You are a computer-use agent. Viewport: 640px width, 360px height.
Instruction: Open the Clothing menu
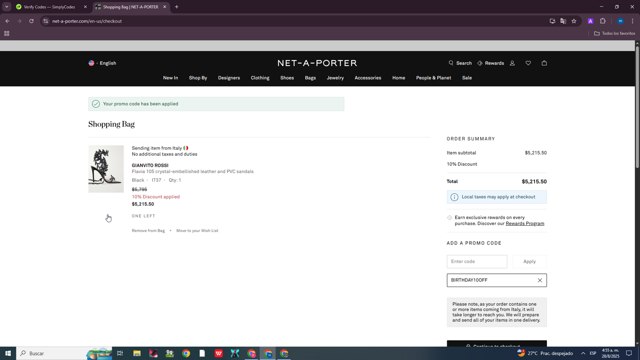tap(260, 78)
